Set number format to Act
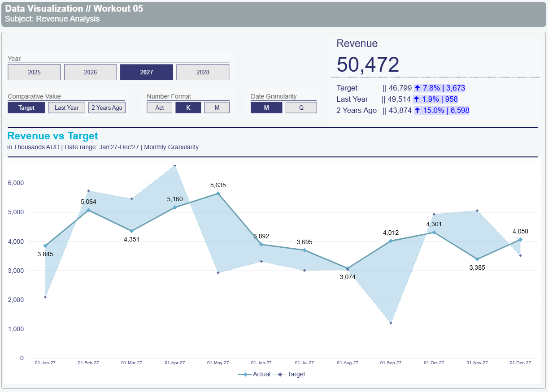 click(160, 108)
